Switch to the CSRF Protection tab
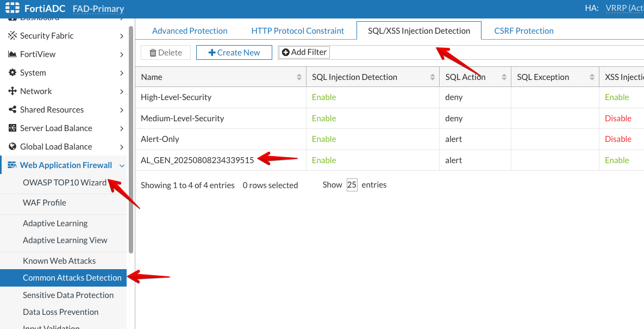Screen dimensions: 644x329 523,31
